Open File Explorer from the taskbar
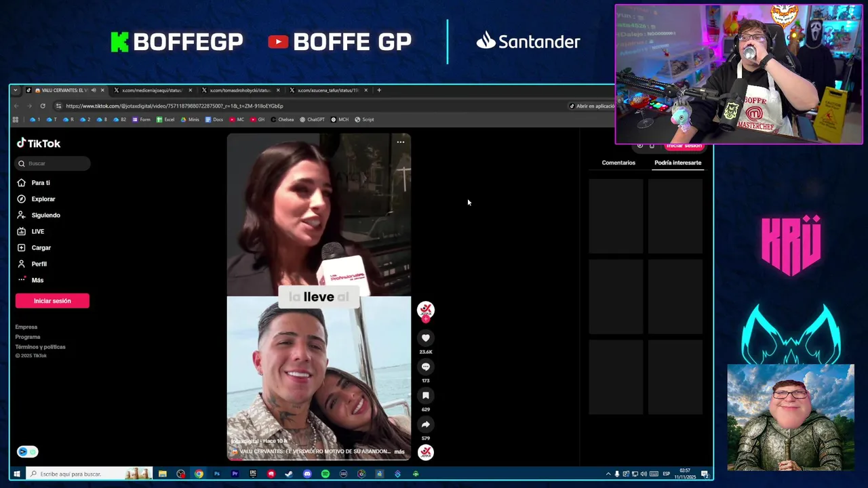This screenshot has height=488, width=868. [x=163, y=474]
